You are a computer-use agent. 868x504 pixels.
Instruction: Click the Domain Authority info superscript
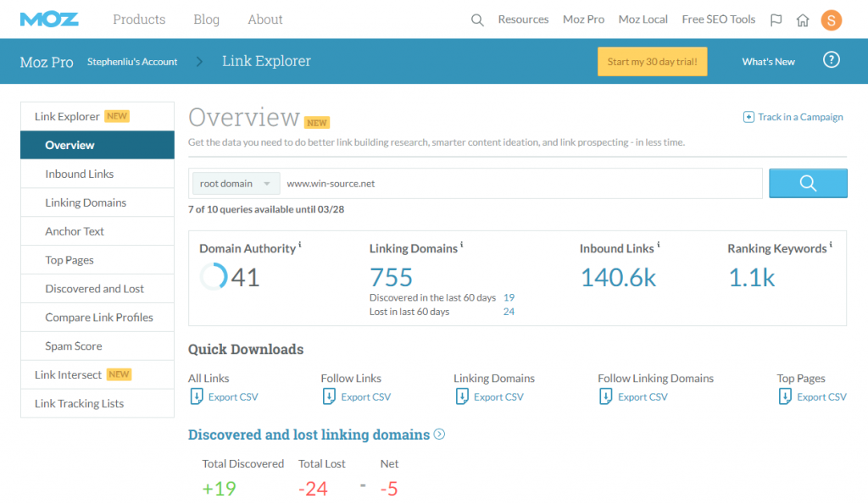coord(300,245)
